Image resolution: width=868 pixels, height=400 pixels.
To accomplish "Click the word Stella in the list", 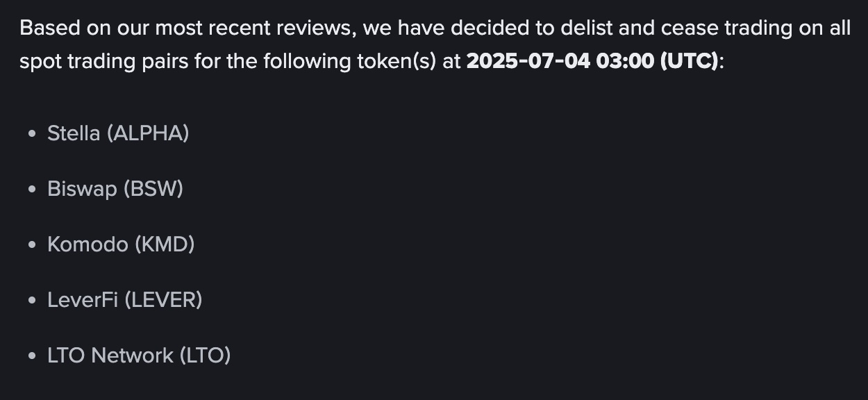I will coord(74,133).
